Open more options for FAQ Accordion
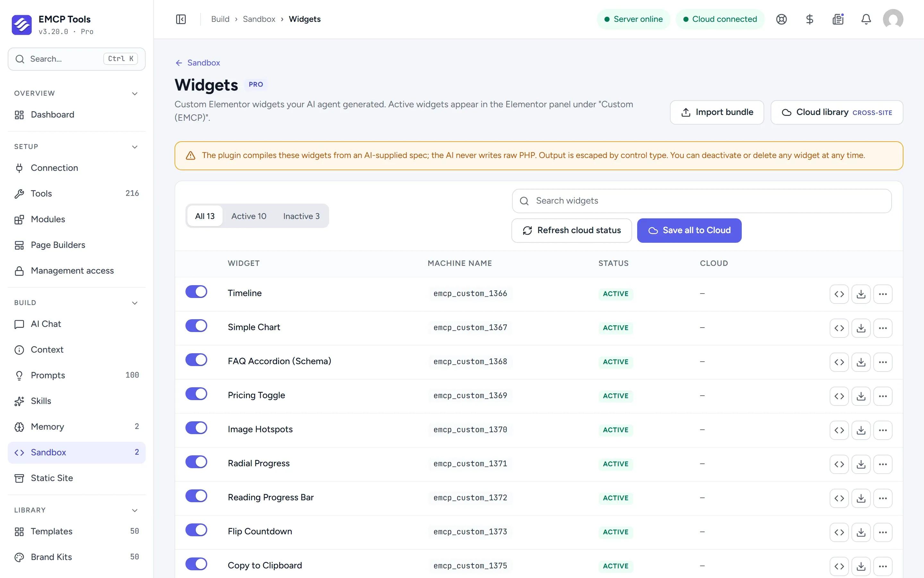The width and height of the screenshot is (924, 578). click(x=882, y=362)
